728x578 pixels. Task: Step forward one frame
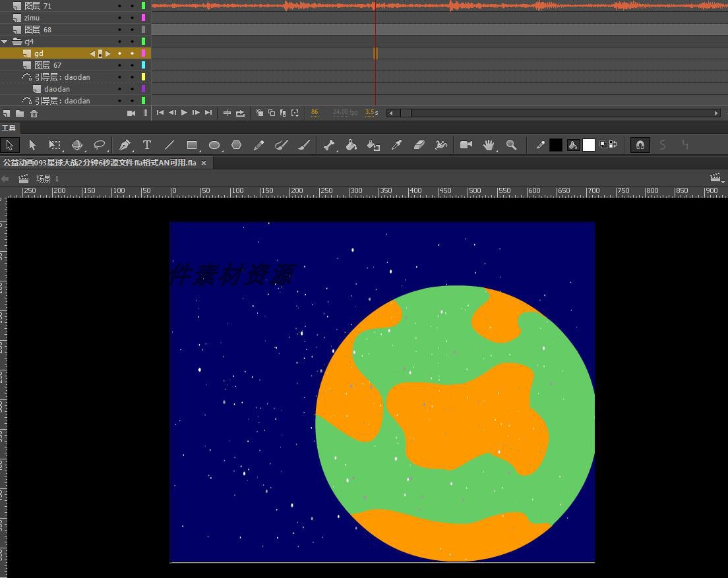[x=196, y=113]
